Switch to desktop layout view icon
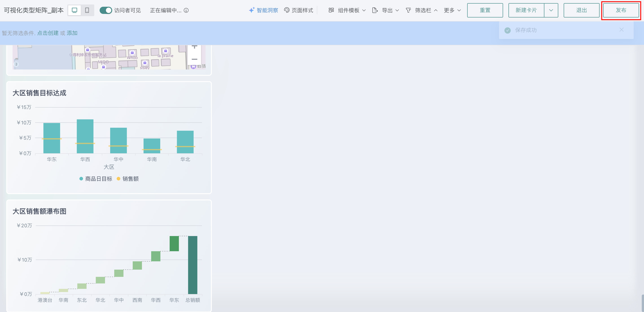Screen dimensions: 644x312 (74, 10)
